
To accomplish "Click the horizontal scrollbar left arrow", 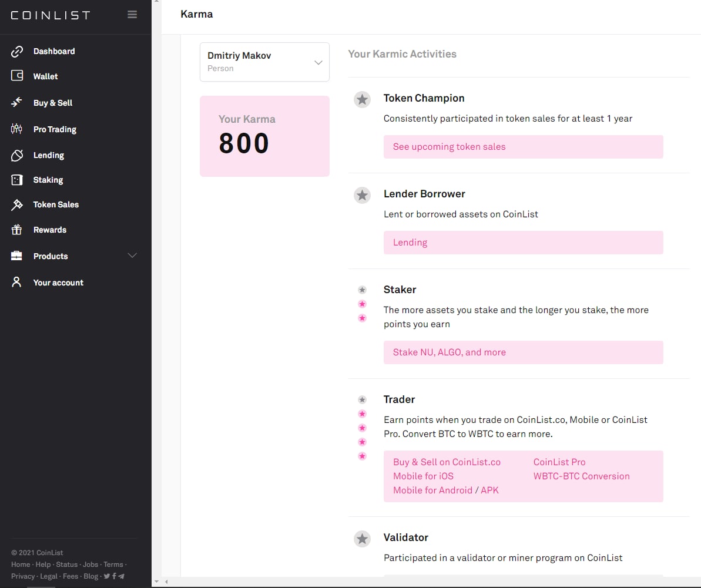I will 166,582.
